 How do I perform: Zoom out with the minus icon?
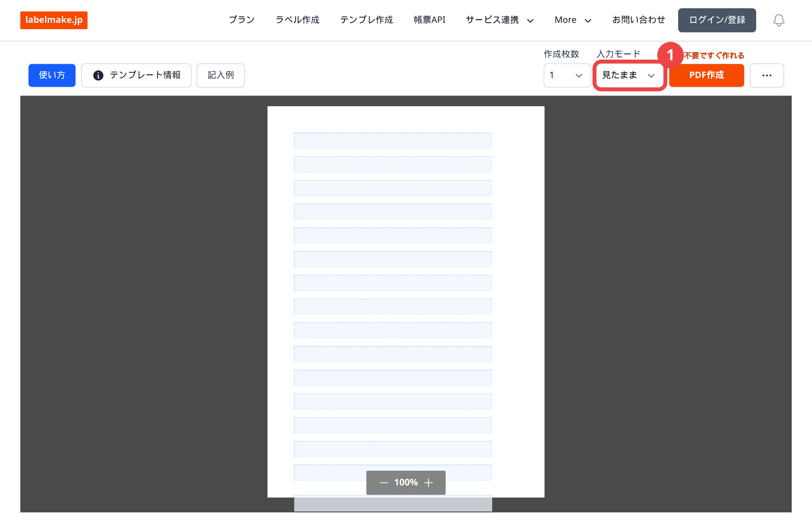point(384,483)
